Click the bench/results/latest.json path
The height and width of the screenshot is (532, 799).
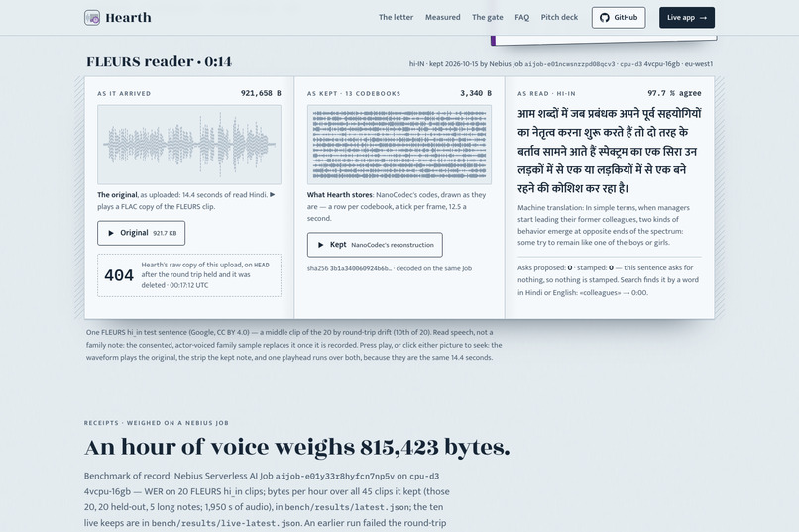347,507
